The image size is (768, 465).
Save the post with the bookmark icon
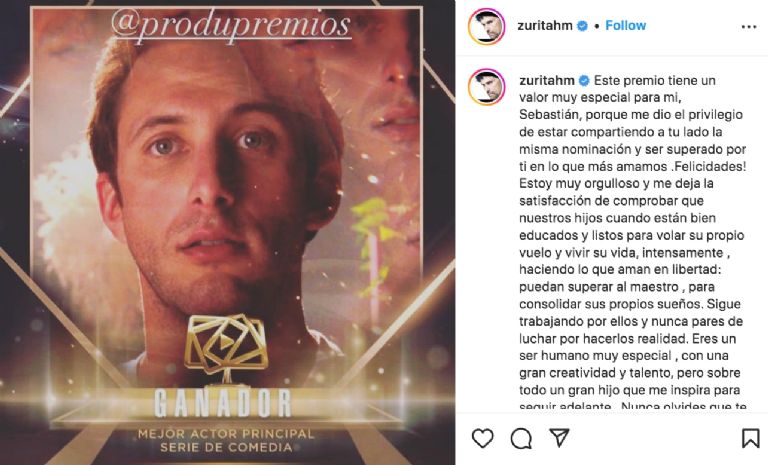(x=750, y=438)
